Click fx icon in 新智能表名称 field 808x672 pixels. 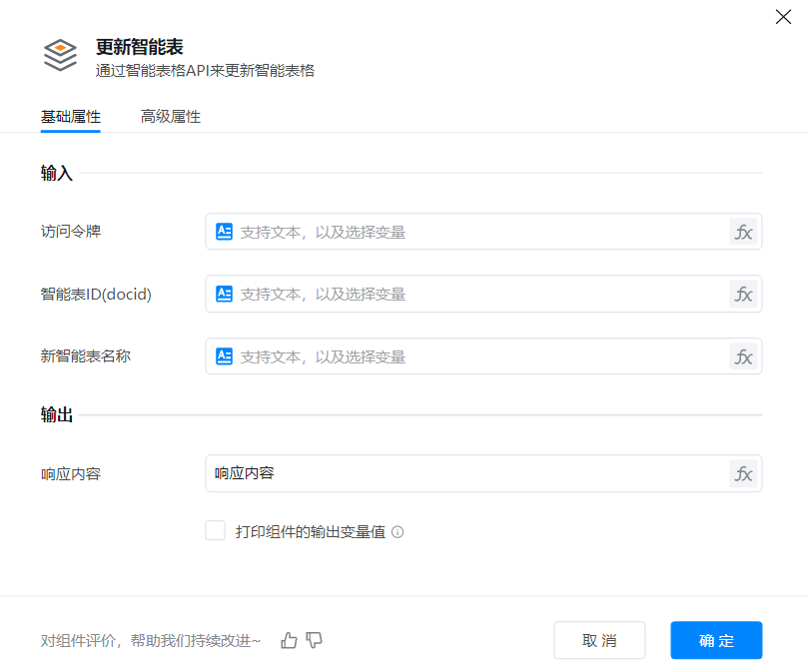pyautogui.click(x=743, y=356)
